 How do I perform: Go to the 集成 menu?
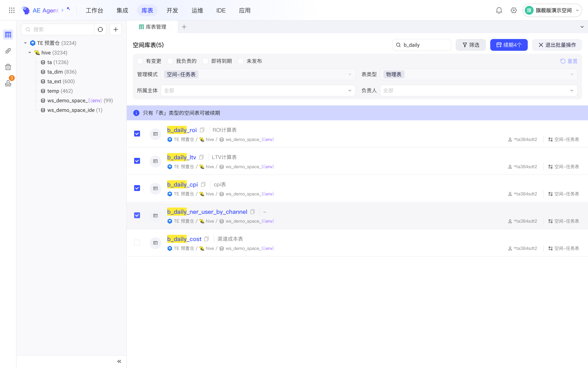point(122,10)
